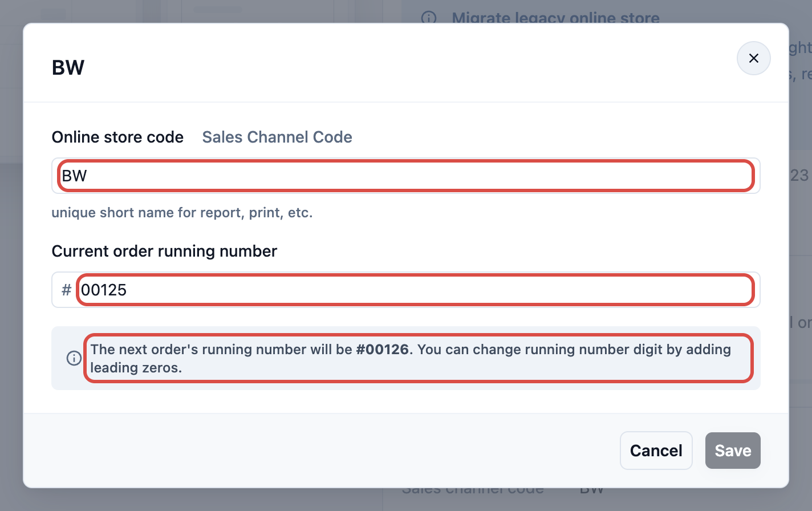This screenshot has width=812, height=511.
Task: Cancel editing the BW store settings
Action: click(x=656, y=451)
